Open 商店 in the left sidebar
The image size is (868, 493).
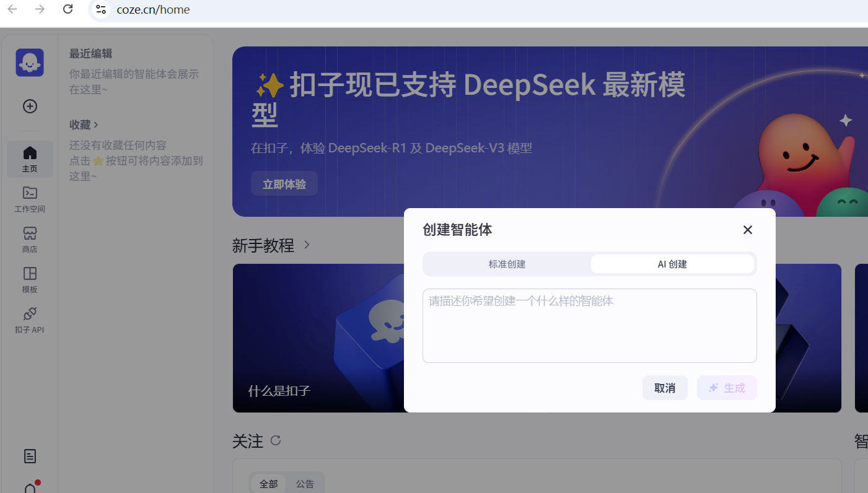pyautogui.click(x=30, y=240)
